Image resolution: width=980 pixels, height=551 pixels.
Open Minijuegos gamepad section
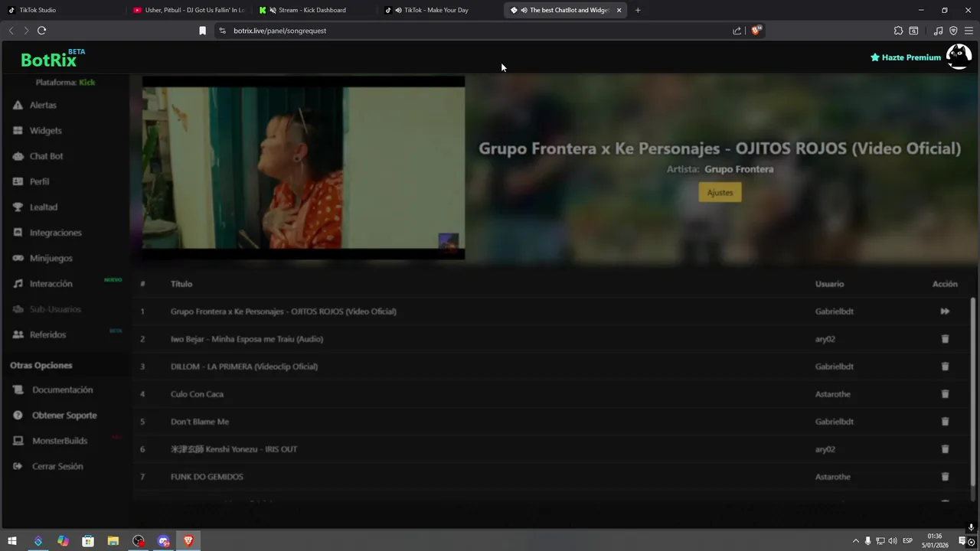tap(51, 258)
